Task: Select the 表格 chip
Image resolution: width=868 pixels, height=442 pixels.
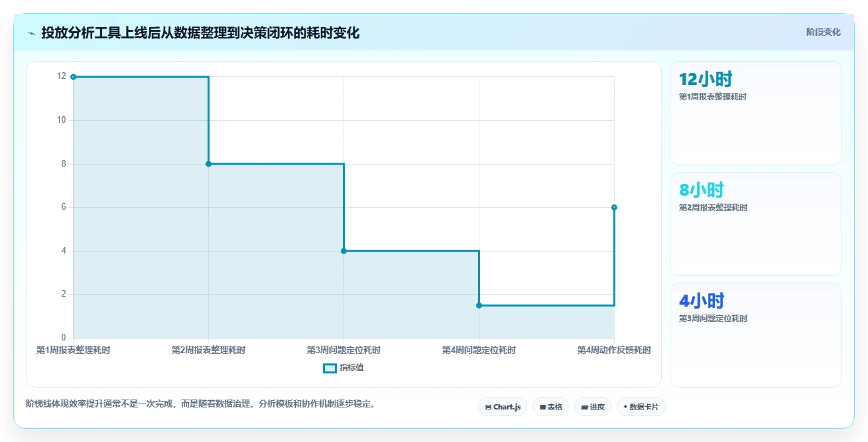Action: pos(550,407)
